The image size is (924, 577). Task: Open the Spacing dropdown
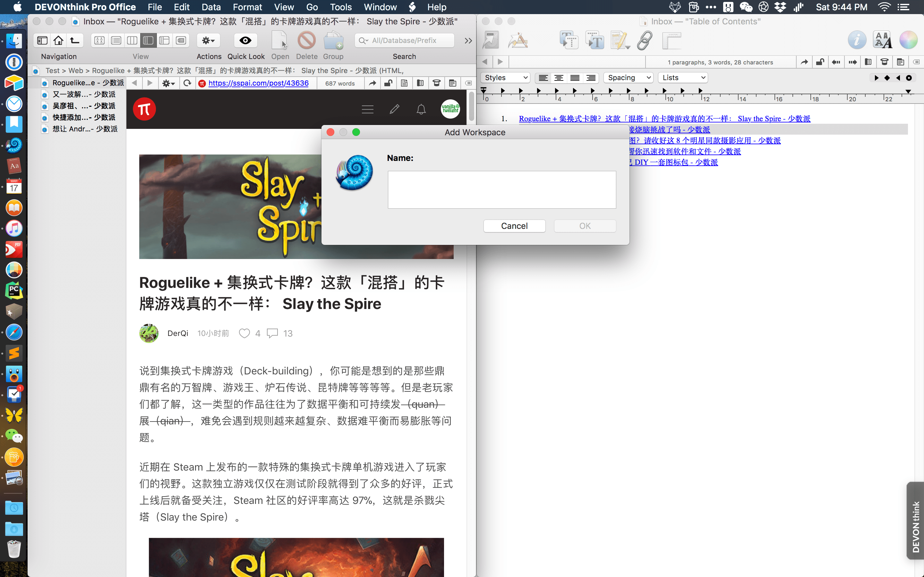click(628, 78)
